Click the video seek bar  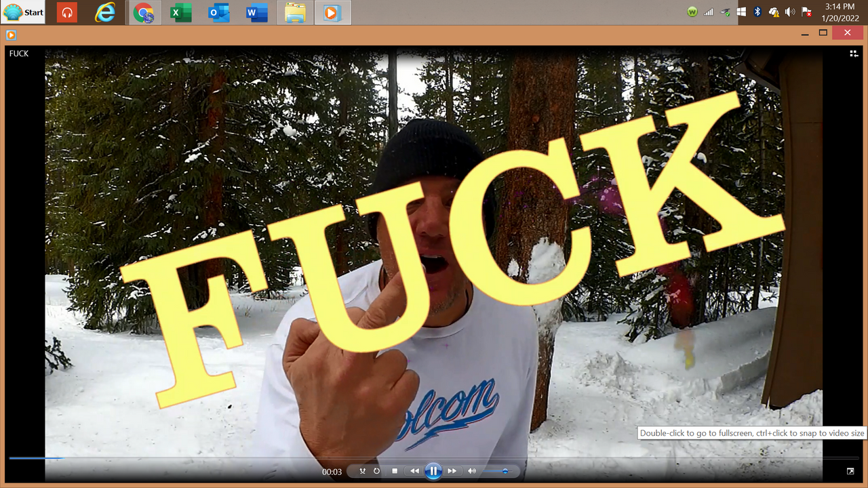click(434, 458)
